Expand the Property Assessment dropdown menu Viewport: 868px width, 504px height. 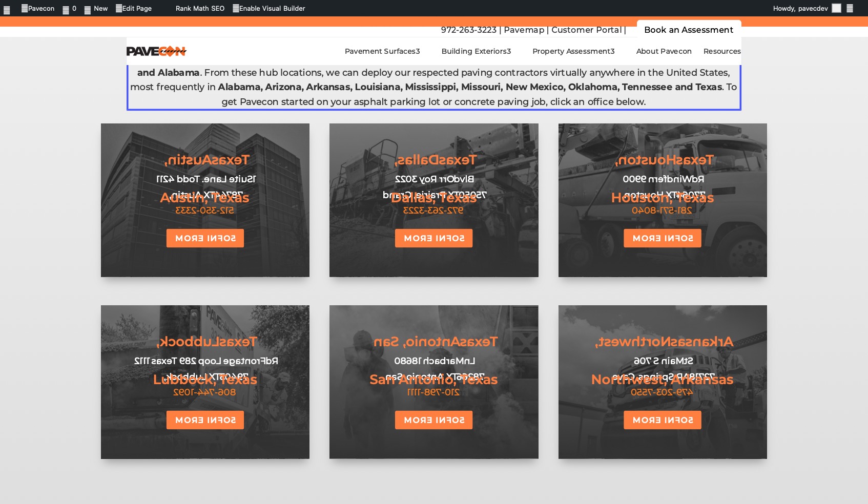[x=573, y=51]
